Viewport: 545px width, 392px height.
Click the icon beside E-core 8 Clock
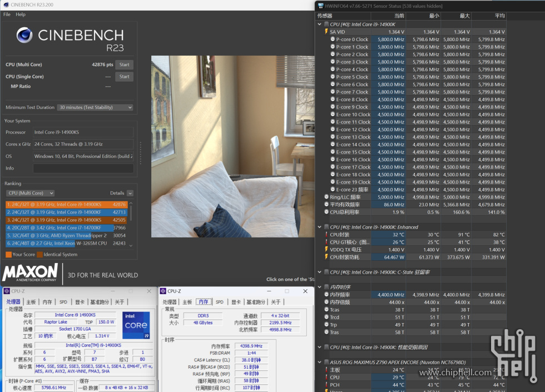click(333, 100)
